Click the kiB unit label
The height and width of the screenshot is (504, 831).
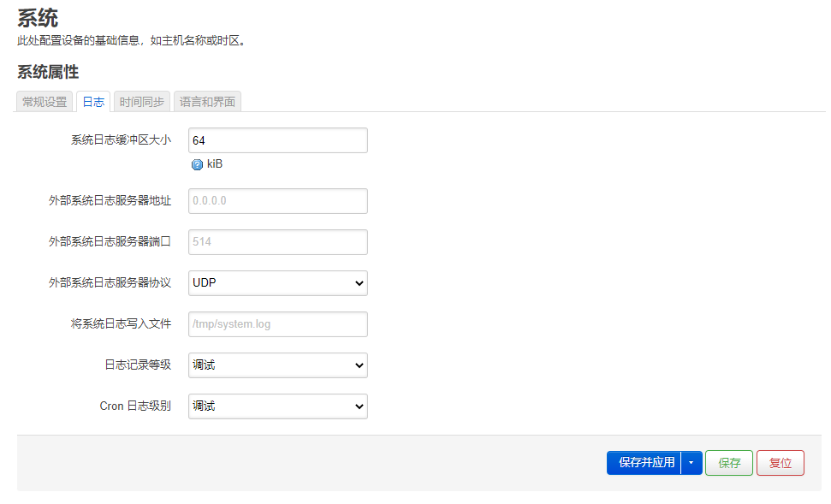(x=215, y=164)
